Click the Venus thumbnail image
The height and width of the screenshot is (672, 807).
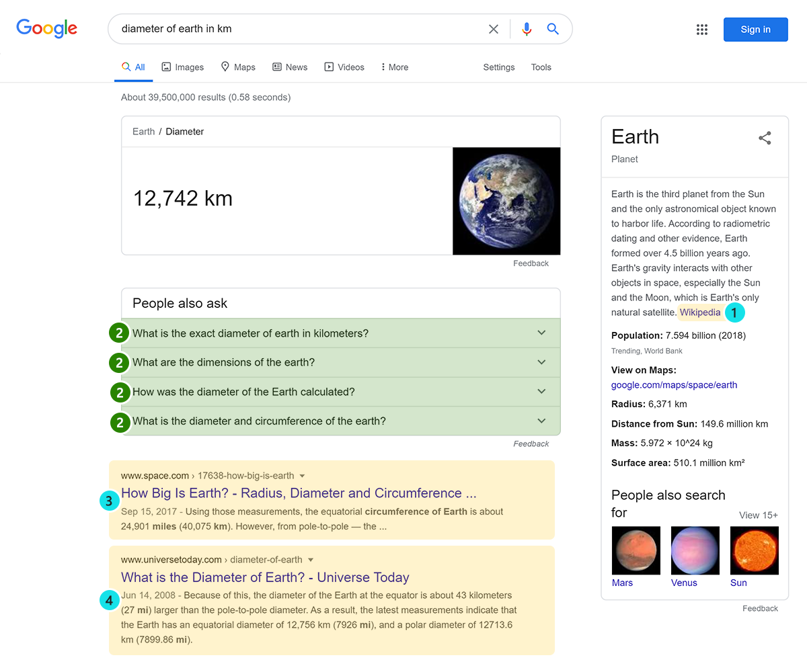pyautogui.click(x=695, y=550)
